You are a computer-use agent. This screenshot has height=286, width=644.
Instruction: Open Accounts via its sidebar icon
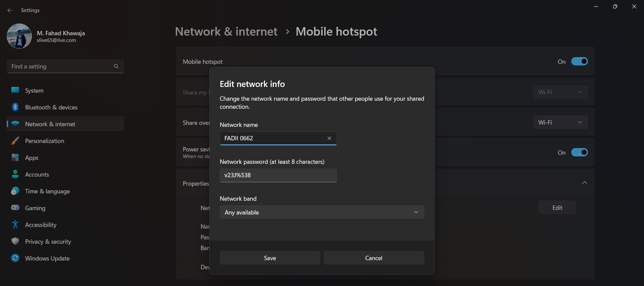pyautogui.click(x=15, y=174)
